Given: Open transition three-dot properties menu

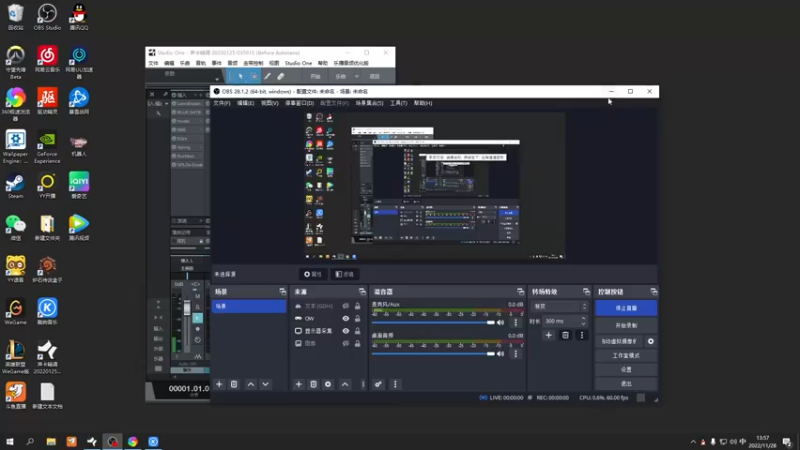Looking at the screenshot, I should coord(582,335).
